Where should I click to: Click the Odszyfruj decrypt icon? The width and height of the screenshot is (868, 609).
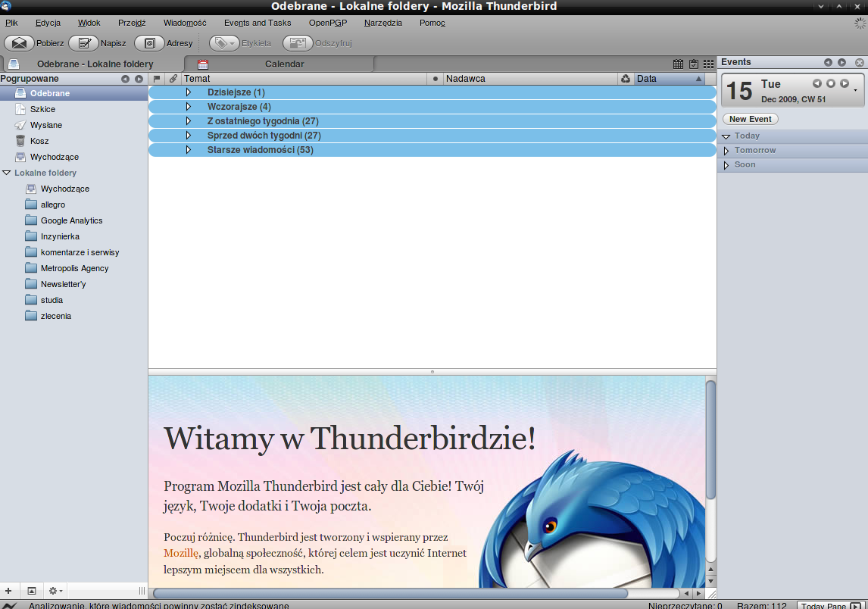[x=298, y=43]
